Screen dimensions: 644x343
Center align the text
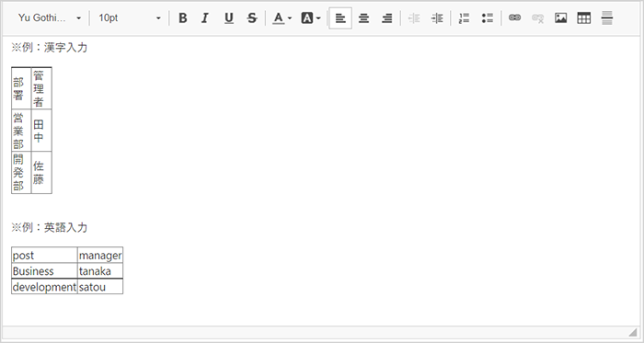click(363, 18)
